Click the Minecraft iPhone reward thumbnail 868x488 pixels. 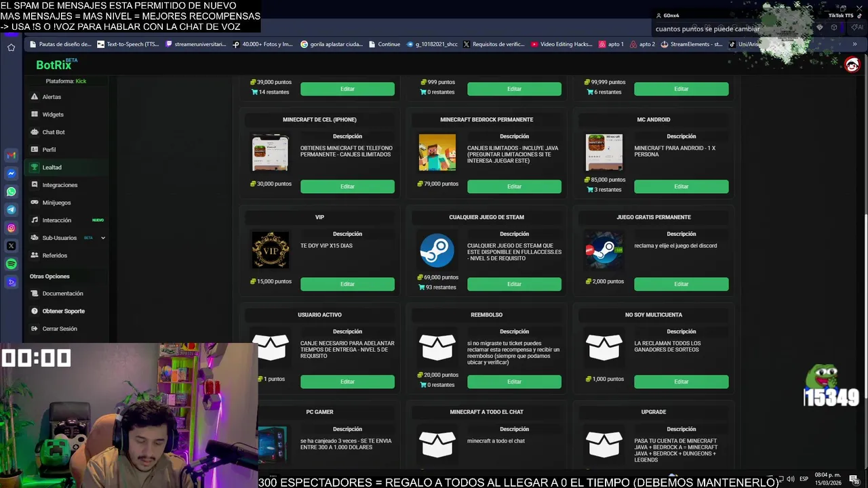pyautogui.click(x=270, y=152)
